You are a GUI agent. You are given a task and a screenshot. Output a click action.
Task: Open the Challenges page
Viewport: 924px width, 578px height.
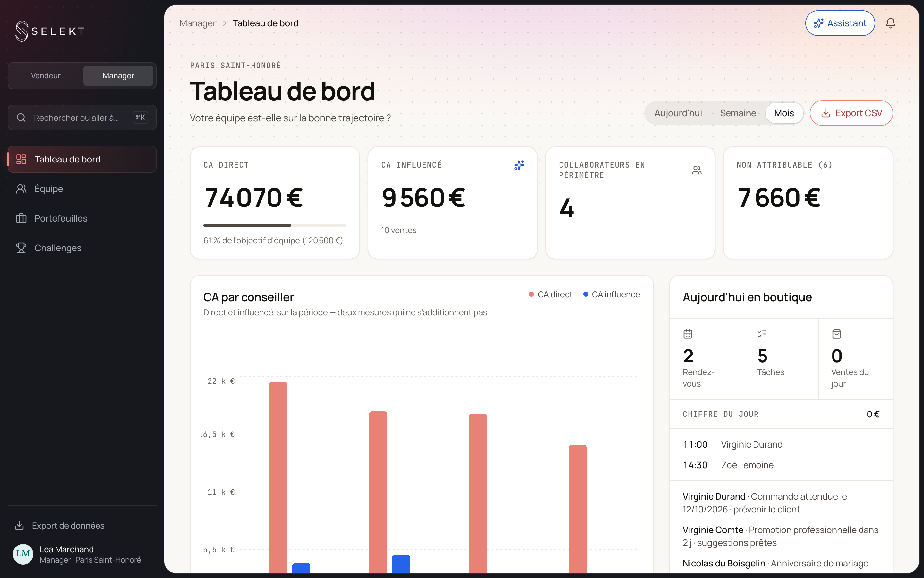pyautogui.click(x=82, y=248)
